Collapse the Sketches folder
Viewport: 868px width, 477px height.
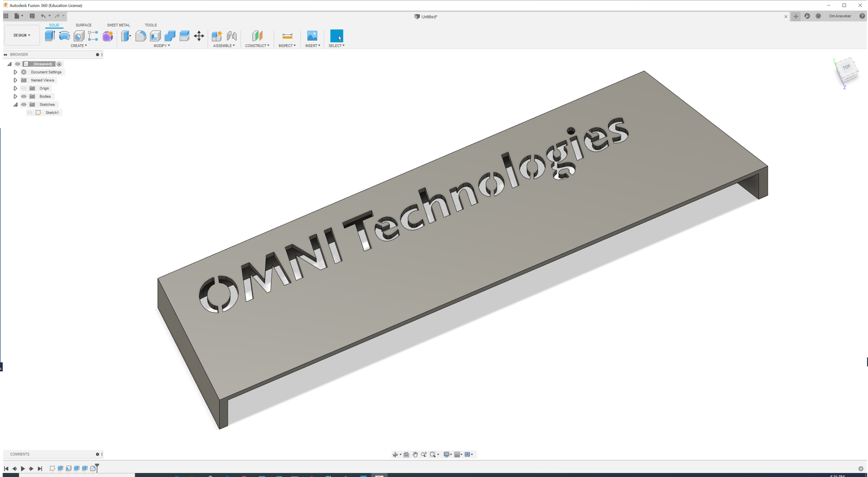(x=16, y=104)
